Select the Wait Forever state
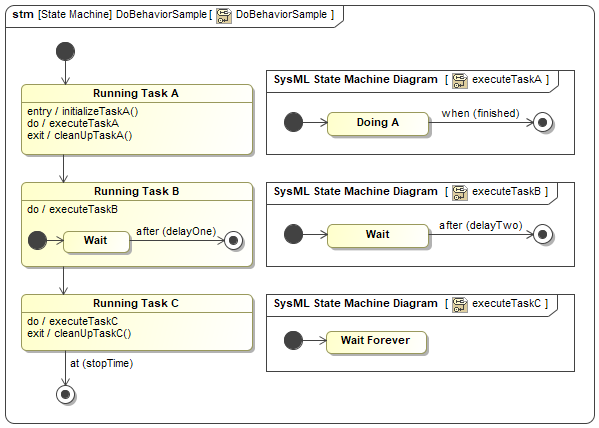 pos(376,342)
